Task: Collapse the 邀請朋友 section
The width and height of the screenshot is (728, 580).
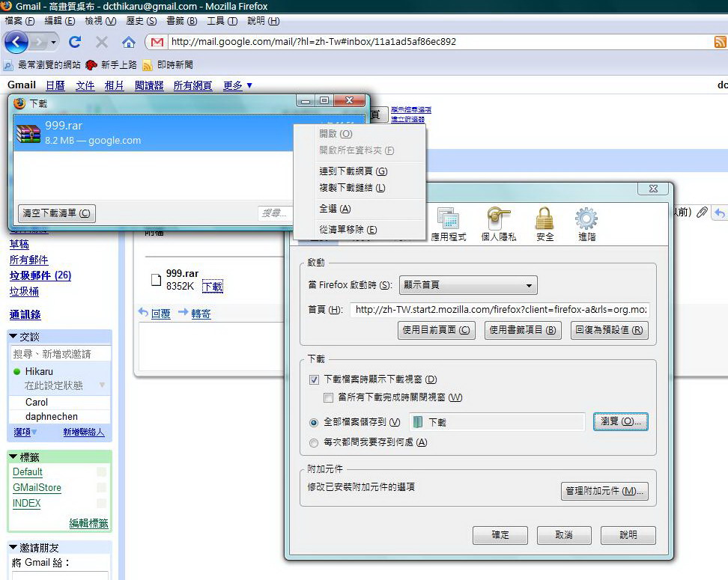Action: coord(13,548)
